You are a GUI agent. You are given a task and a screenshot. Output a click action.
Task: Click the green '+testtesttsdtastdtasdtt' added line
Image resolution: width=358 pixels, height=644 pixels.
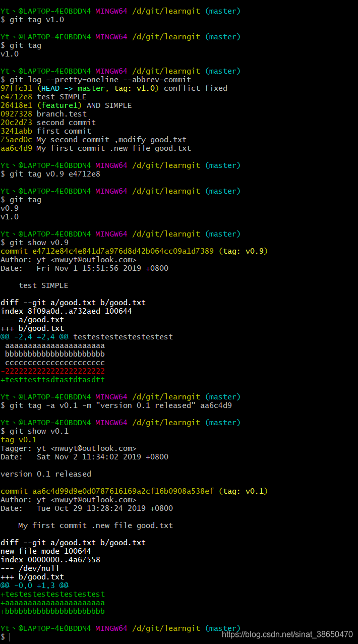coord(53,380)
